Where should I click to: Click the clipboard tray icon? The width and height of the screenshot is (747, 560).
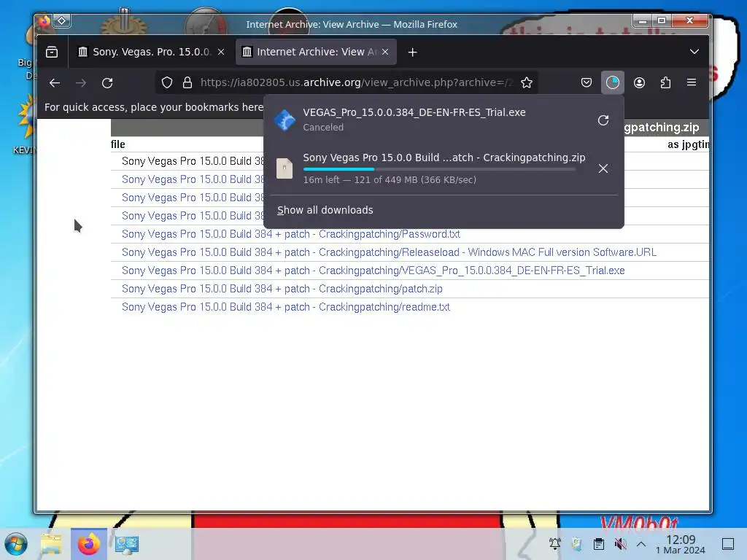599,544
